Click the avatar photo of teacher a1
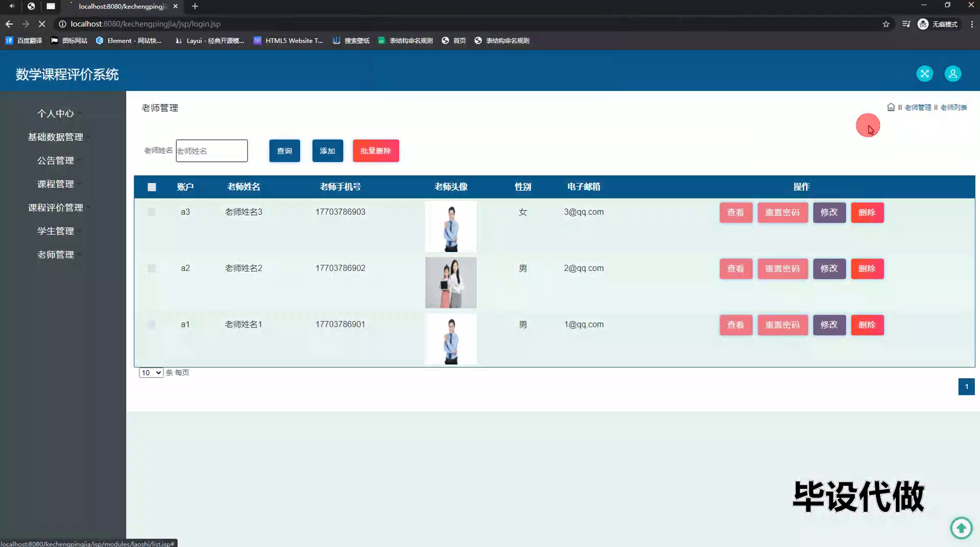This screenshot has height=547, width=980. pos(451,339)
